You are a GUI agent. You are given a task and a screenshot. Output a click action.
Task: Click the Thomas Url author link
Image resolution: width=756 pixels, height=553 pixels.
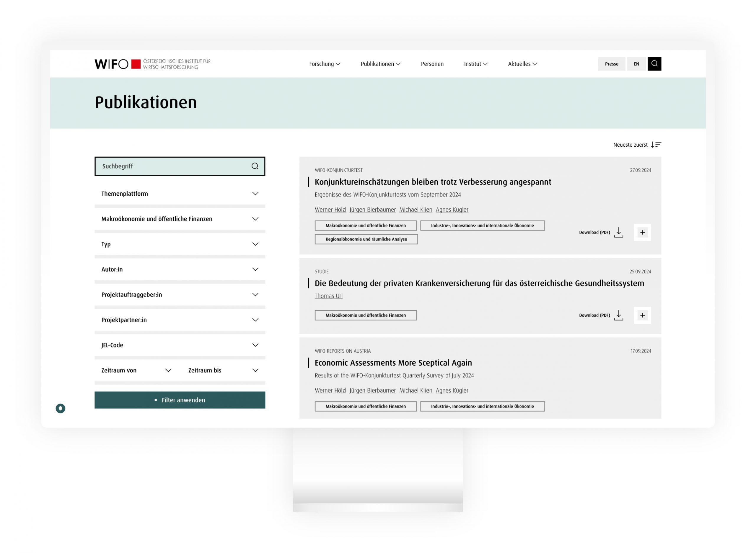pyautogui.click(x=328, y=296)
